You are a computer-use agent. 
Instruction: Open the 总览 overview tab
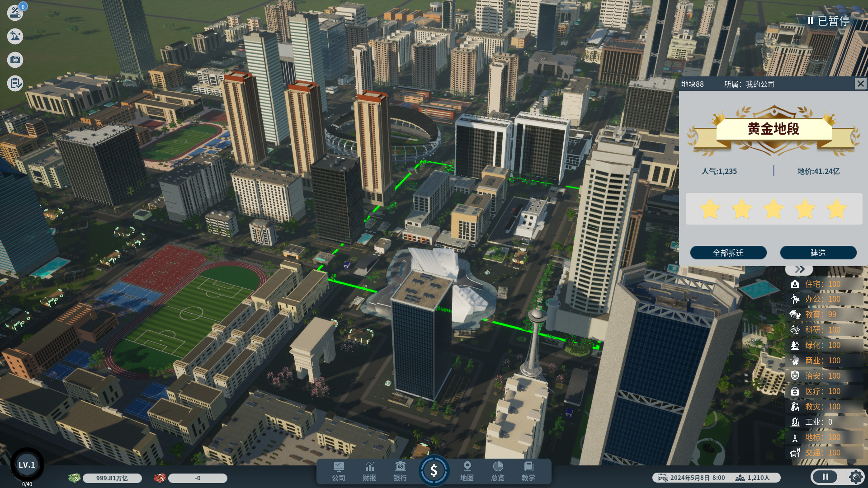pyautogui.click(x=498, y=471)
